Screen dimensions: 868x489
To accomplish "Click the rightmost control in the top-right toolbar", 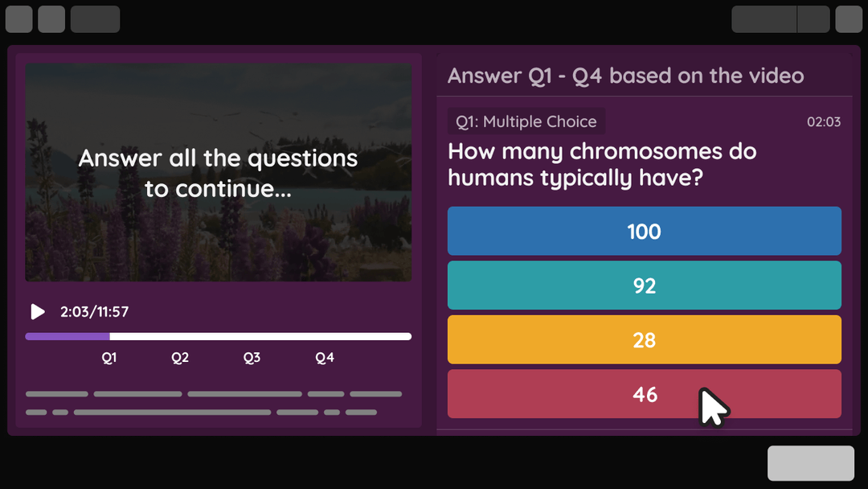I will tap(849, 18).
